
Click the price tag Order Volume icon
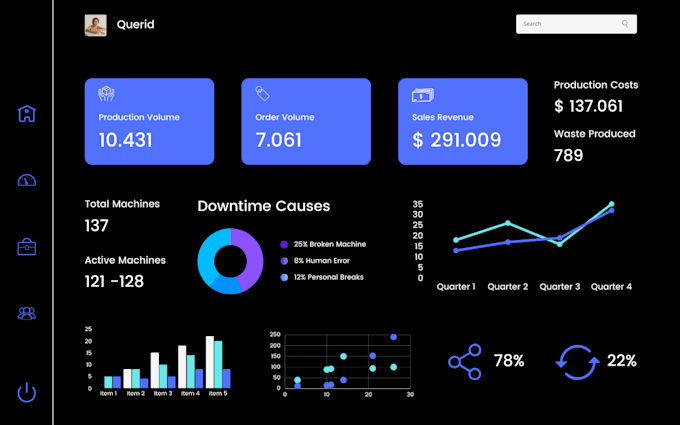point(262,93)
